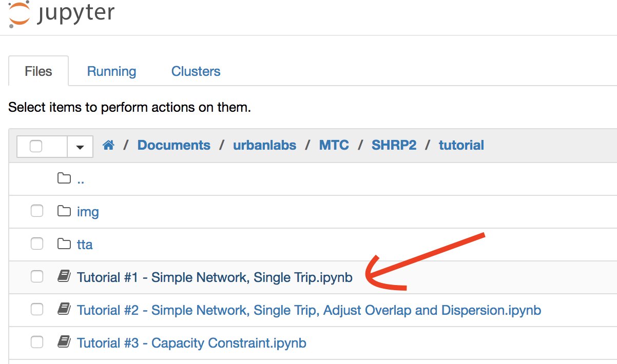Open the Clusters tab
Screen dimensions: 617x364
pyautogui.click(x=196, y=71)
